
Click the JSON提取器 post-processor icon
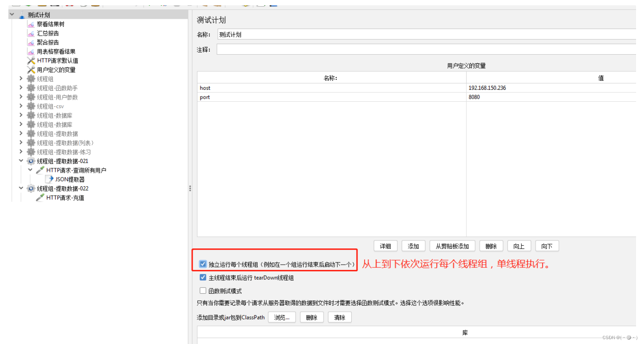(x=49, y=179)
